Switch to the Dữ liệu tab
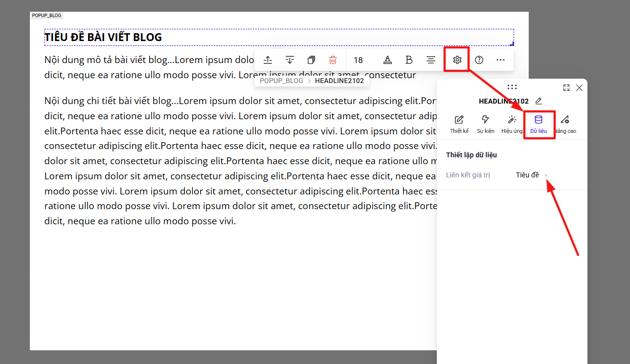Image resolution: width=630 pixels, height=364 pixels. point(539,125)
